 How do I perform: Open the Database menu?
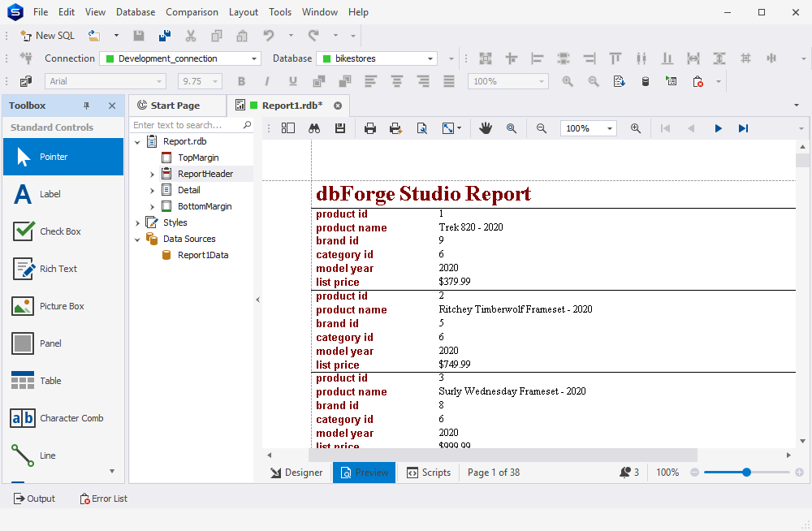point(135,12)
